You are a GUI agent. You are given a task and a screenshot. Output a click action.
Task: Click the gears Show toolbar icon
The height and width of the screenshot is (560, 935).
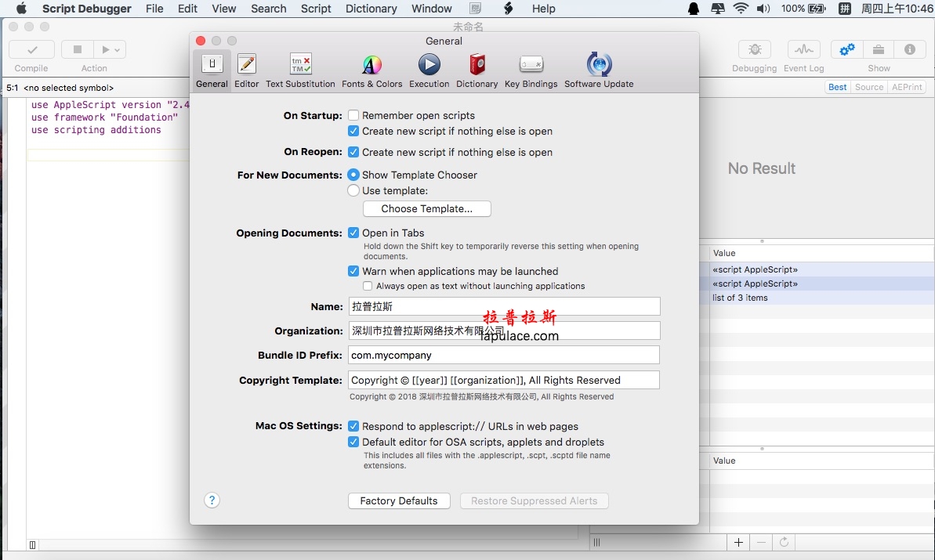point(846,49)
